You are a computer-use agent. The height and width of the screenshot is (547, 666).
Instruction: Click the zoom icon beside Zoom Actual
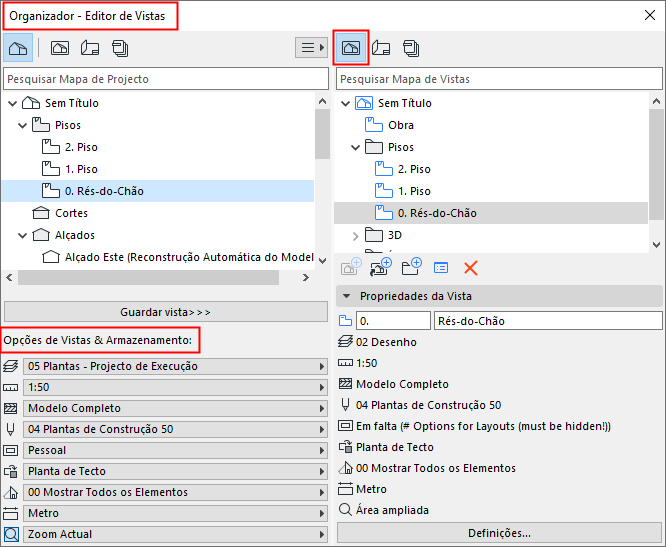pos(11,534)
